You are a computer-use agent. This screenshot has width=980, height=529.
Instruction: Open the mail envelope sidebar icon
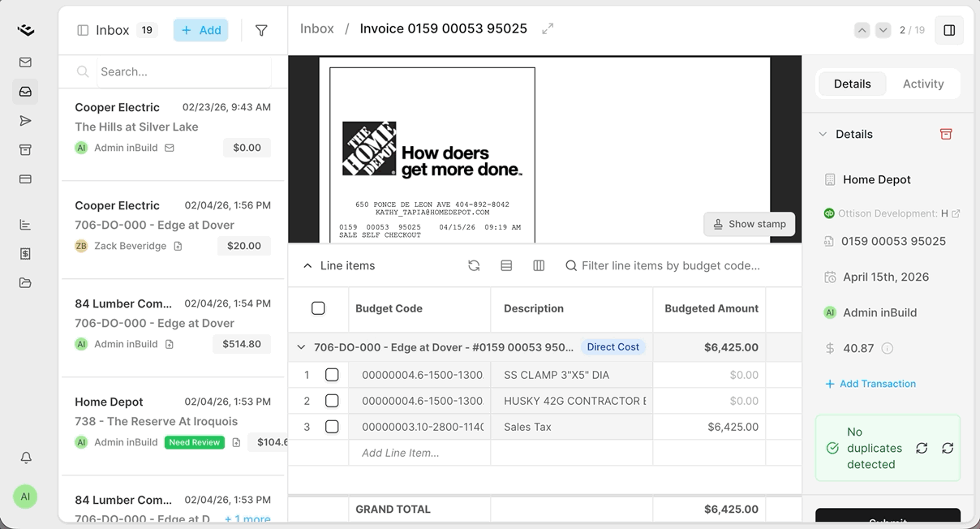[26, 62]
